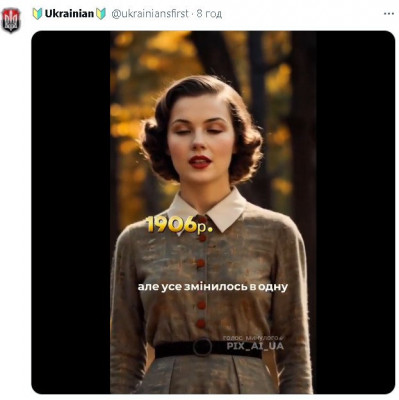Click the golden 1906р. year overlay
This screenshot has height=400, width=399.
pos(179,224)
